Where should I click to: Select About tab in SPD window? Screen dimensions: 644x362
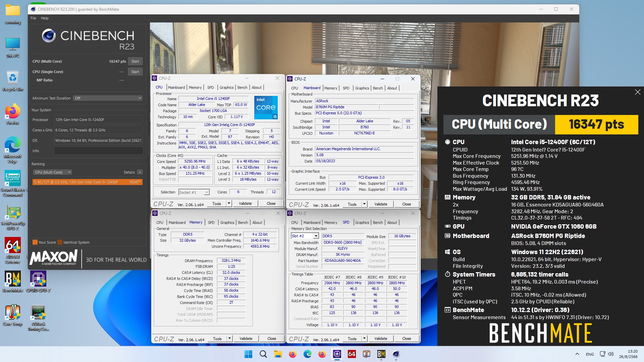(x=392, y=223)
